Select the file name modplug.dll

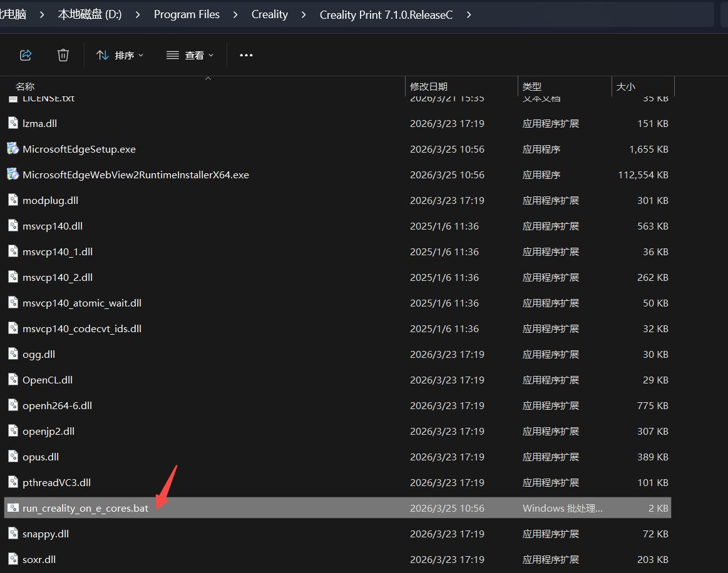[50, 200]
